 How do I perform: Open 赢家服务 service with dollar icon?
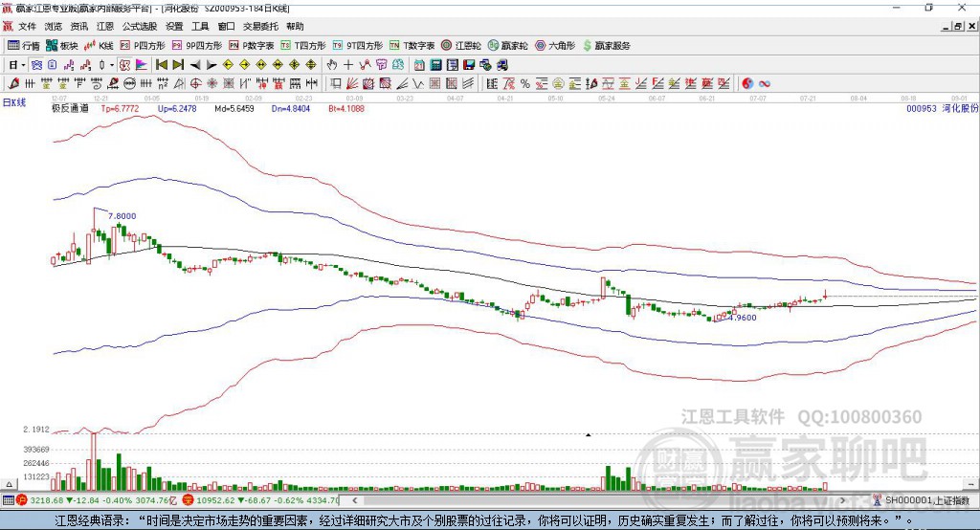point(606,46)
